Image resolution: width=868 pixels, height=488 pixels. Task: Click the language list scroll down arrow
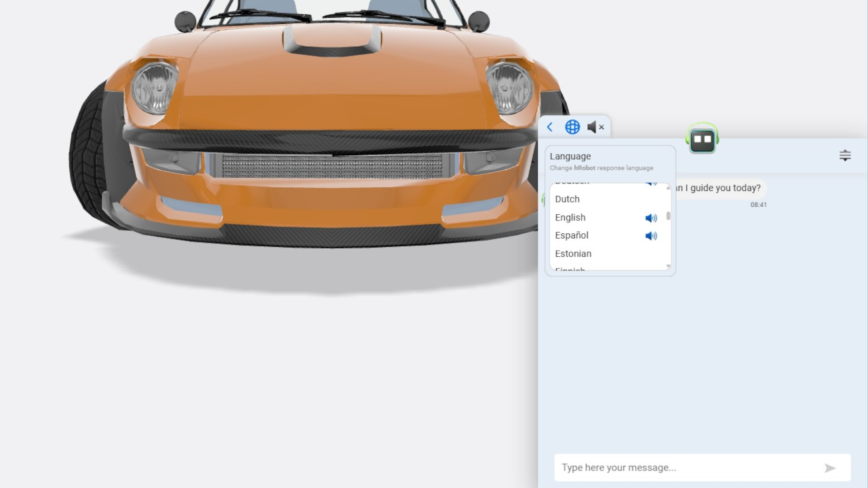coord(669,266)
